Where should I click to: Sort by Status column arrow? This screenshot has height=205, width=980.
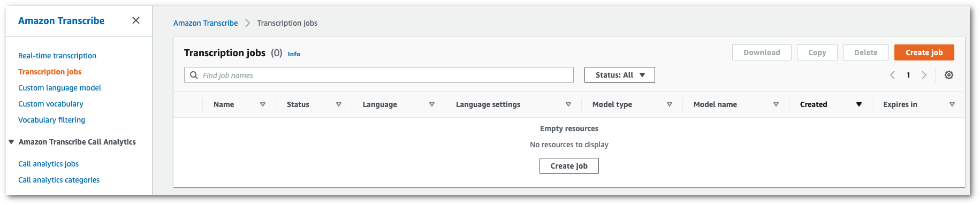339,104
